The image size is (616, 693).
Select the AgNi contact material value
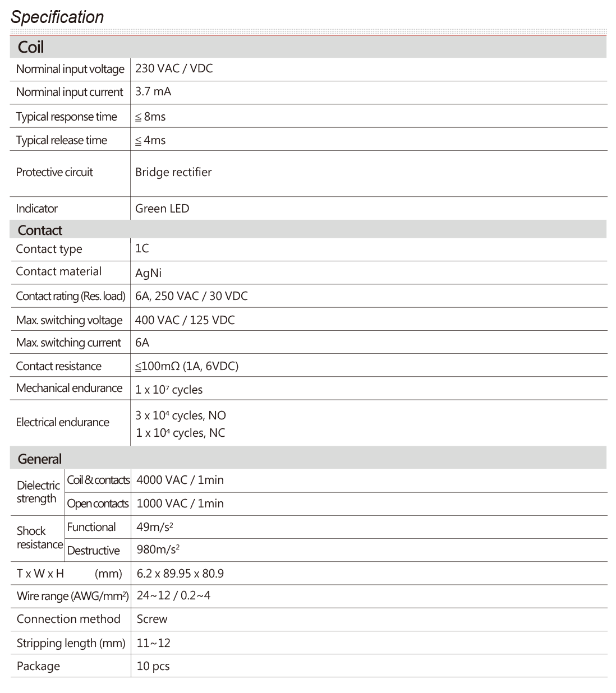tap(148, 273)
